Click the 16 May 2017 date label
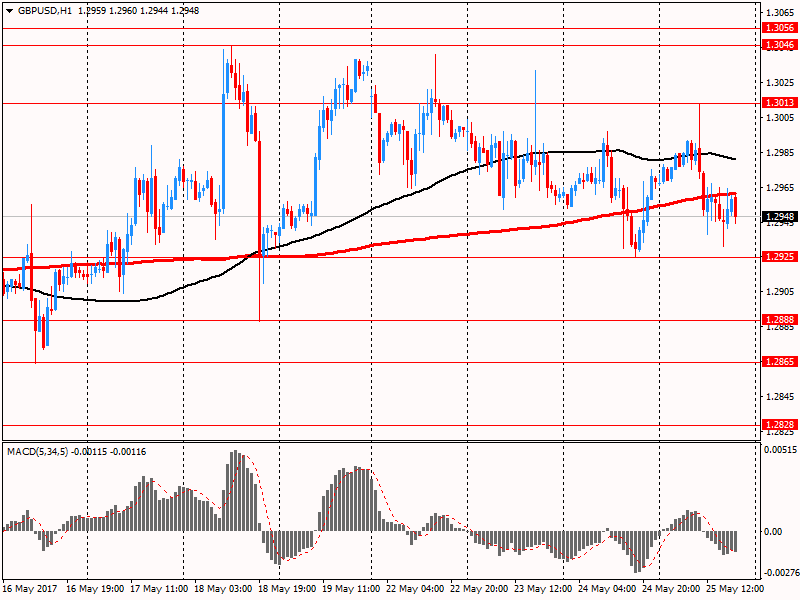 (x=30, y=588)
